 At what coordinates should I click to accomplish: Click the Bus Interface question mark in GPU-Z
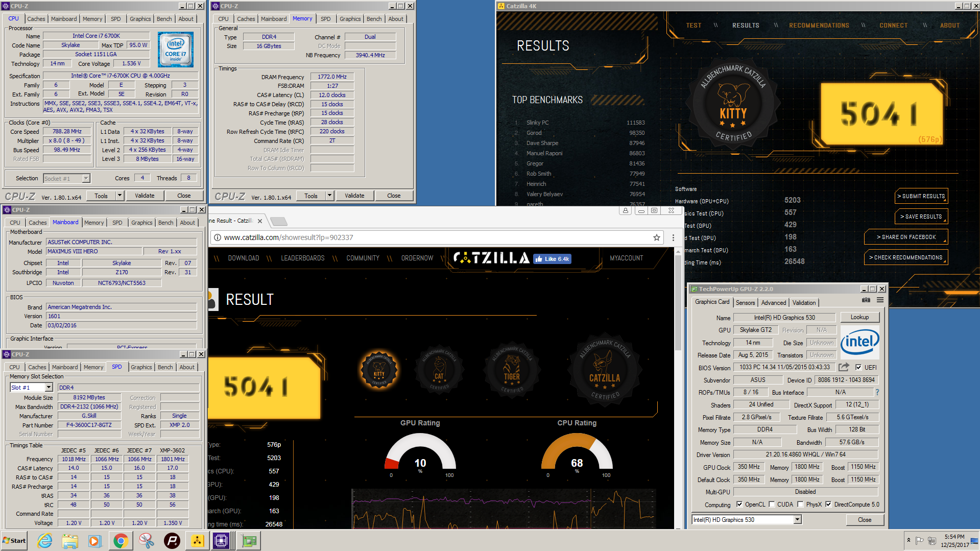click(x=877, y=392)
